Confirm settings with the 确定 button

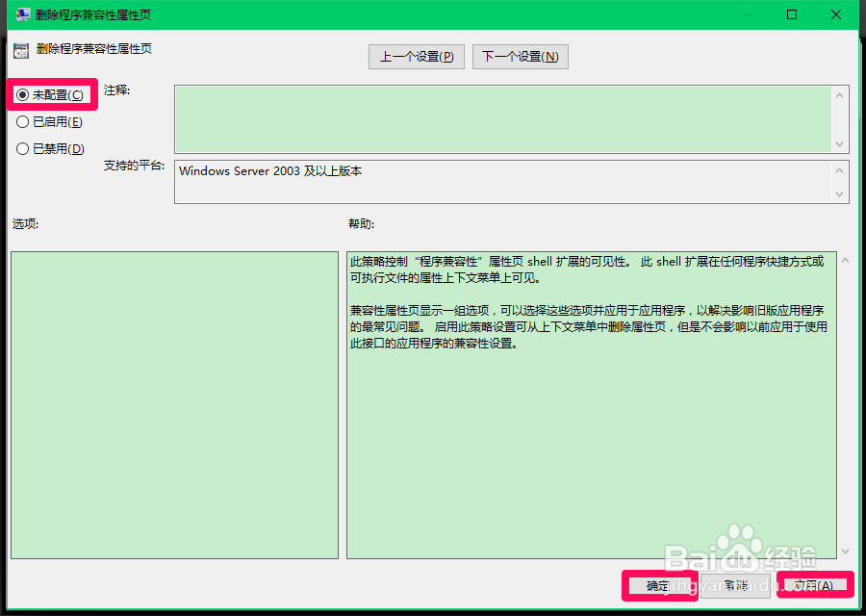(x=659, y=585)
